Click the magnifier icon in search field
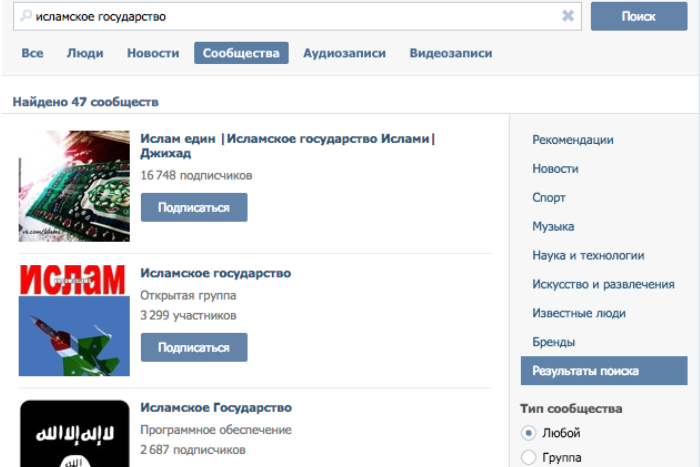700x467 pixels. click(25, 17)
